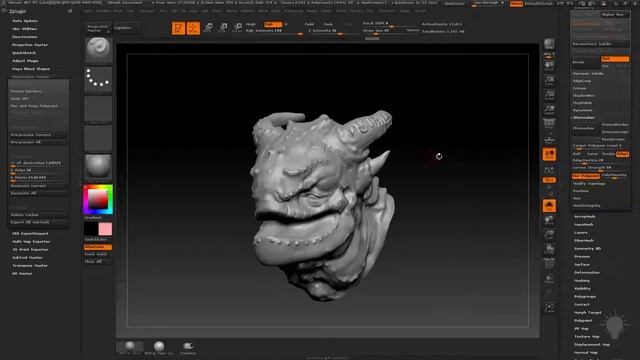Select the Rotate transform icon in top shelf
The height and width of the screenshot is (360, 640).
point(238,28)
